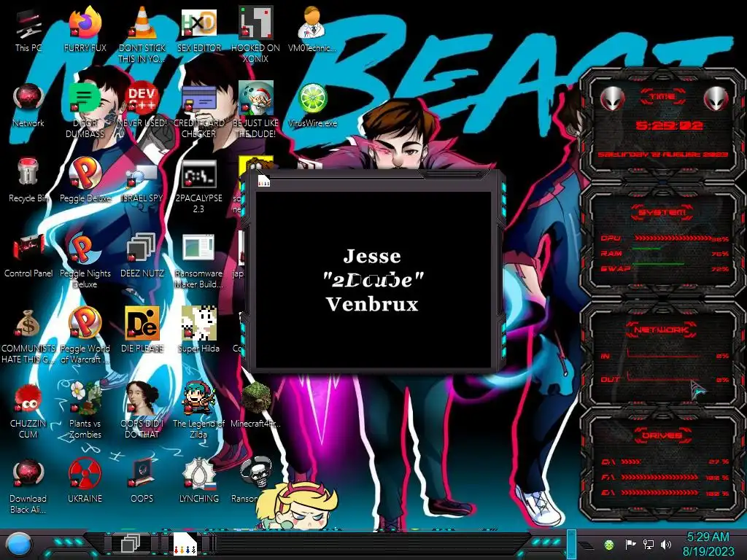
Task: Click the NETWORK widget header
Action: coord(662,329)
